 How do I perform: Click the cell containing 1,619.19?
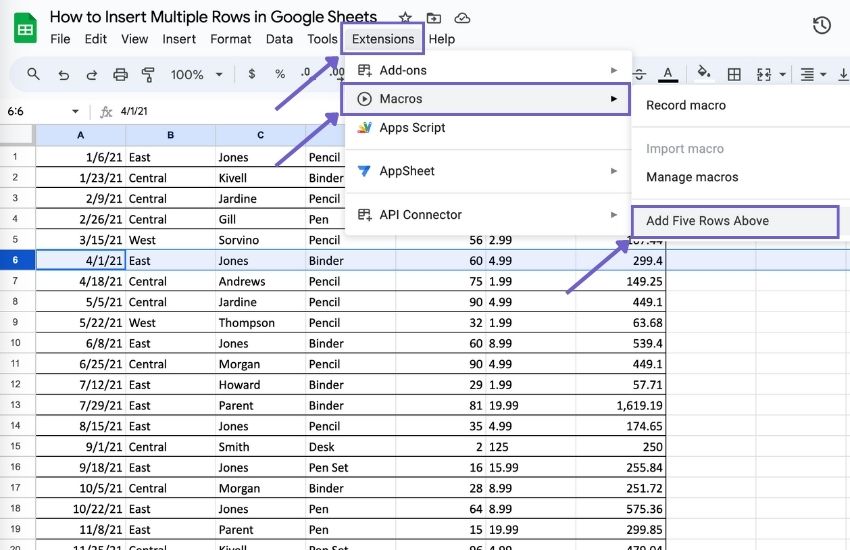point(620,405)
